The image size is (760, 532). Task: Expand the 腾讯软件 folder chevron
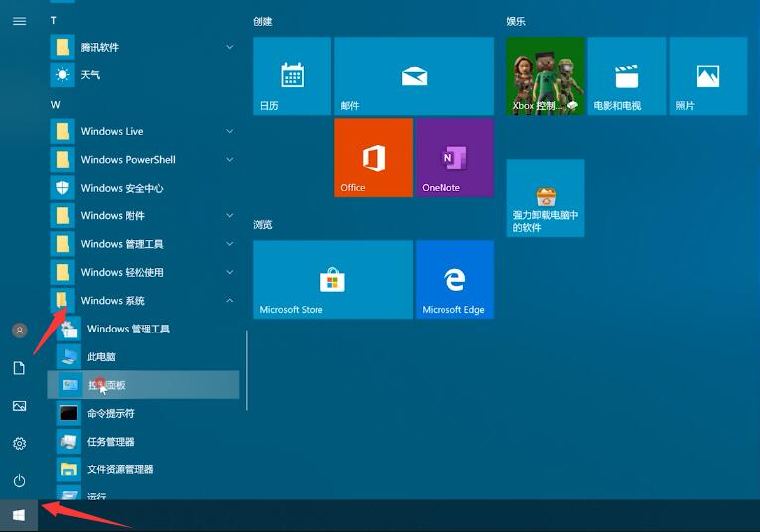pyautogui.click(x=230, y=47)
